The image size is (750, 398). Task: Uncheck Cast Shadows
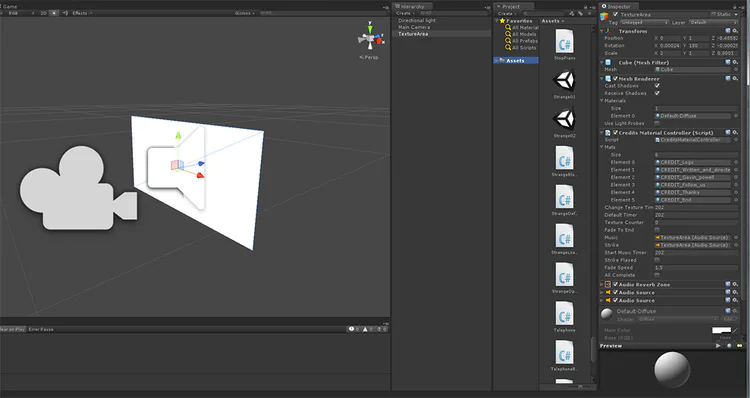coord(657,86)
